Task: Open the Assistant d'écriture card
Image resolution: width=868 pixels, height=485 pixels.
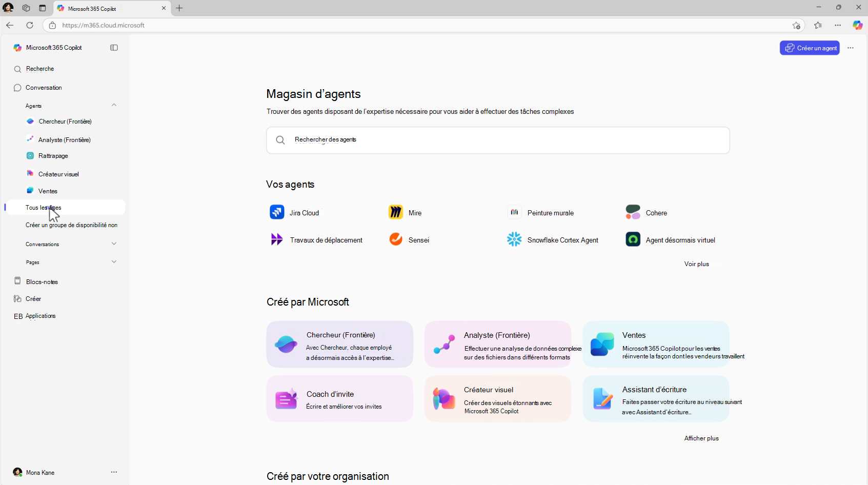Action: (656, 398)
